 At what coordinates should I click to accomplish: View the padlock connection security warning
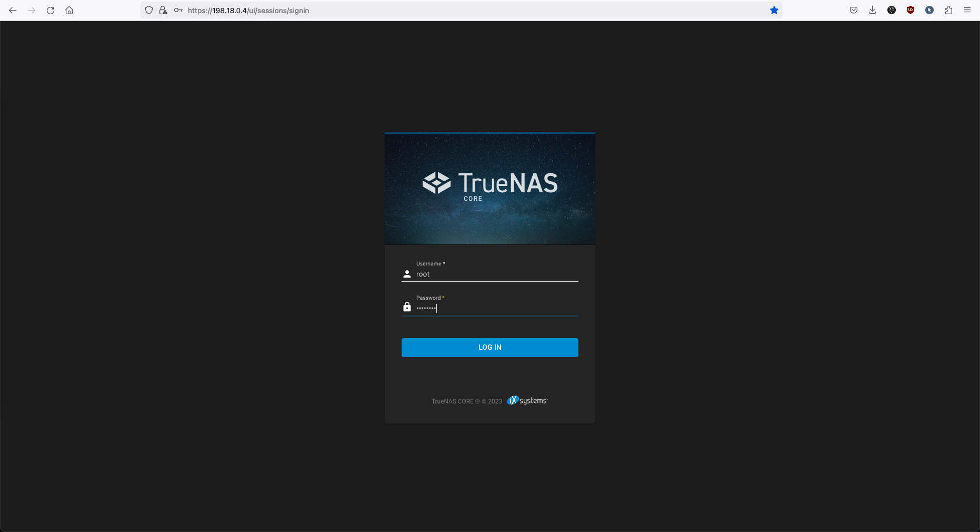point(163,11)
